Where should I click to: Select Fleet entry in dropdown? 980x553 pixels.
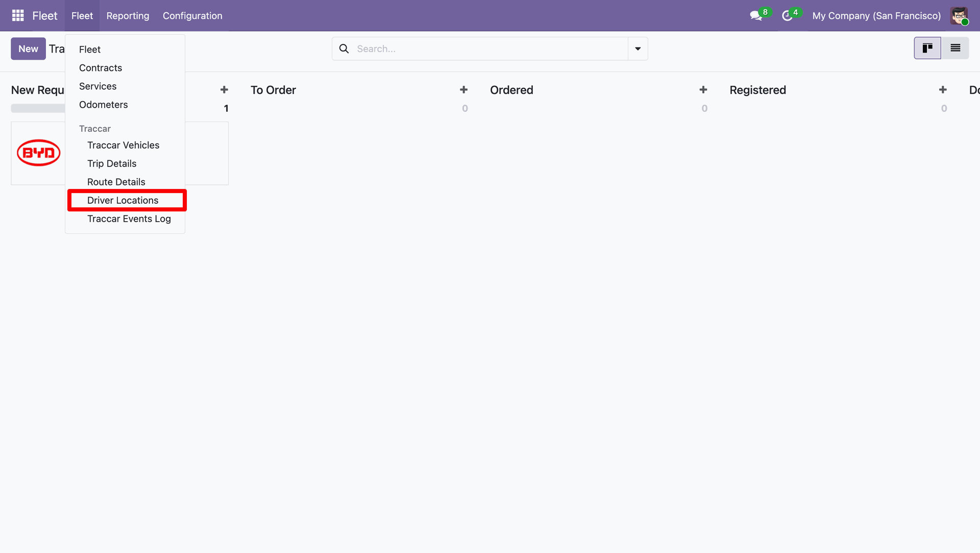(90, 50)
